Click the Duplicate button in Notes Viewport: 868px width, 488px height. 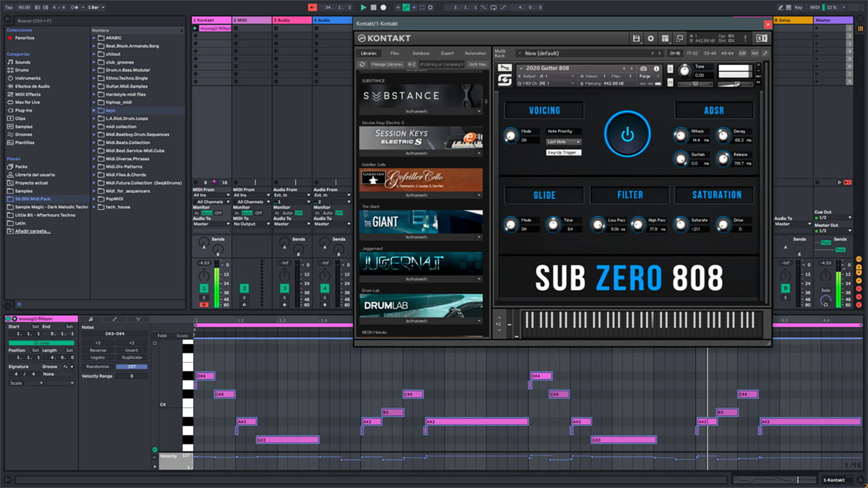coord(132,358)
